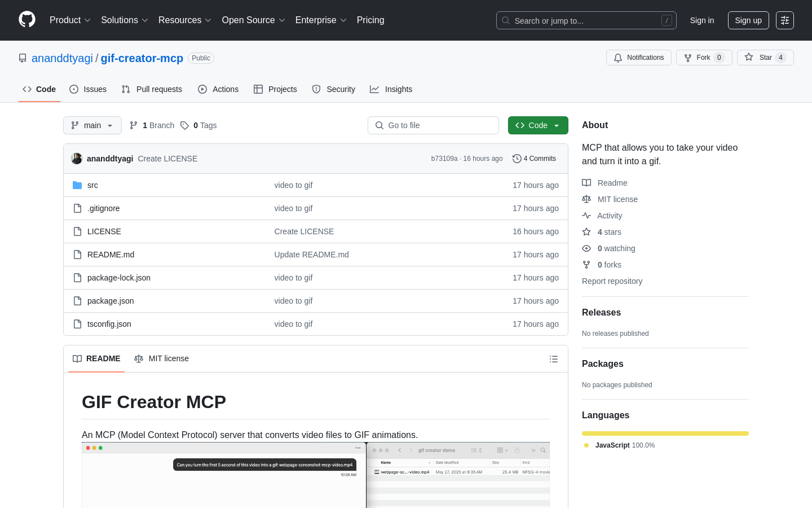Switch to the Pull requests tab
This screenshot has height=508, width=812.
(x=152, y=89)
